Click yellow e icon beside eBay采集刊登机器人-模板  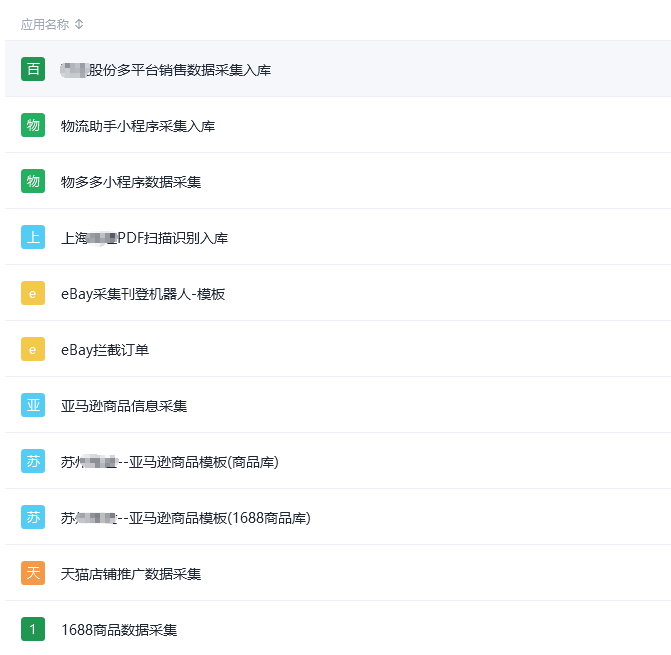[33, 293]
